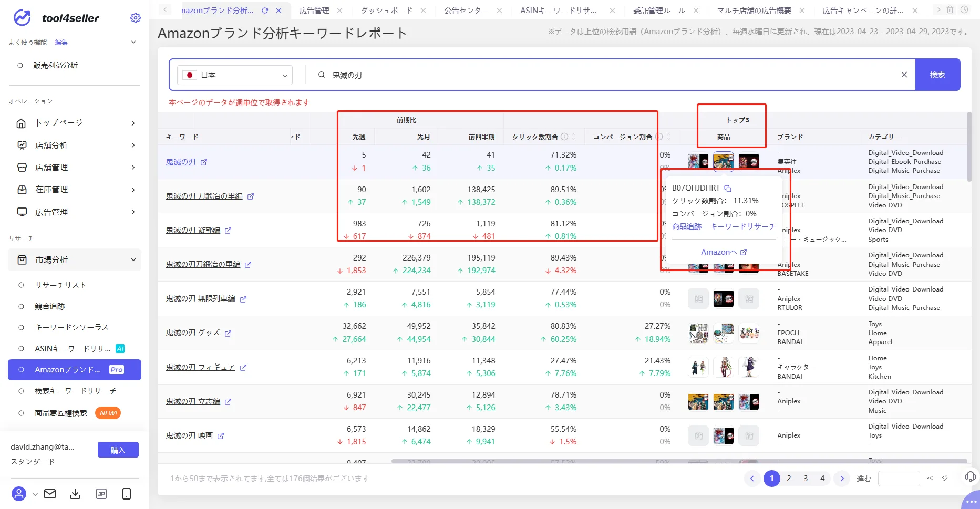Click the page number jump input field
980x509 pixels.
[899, 479]
